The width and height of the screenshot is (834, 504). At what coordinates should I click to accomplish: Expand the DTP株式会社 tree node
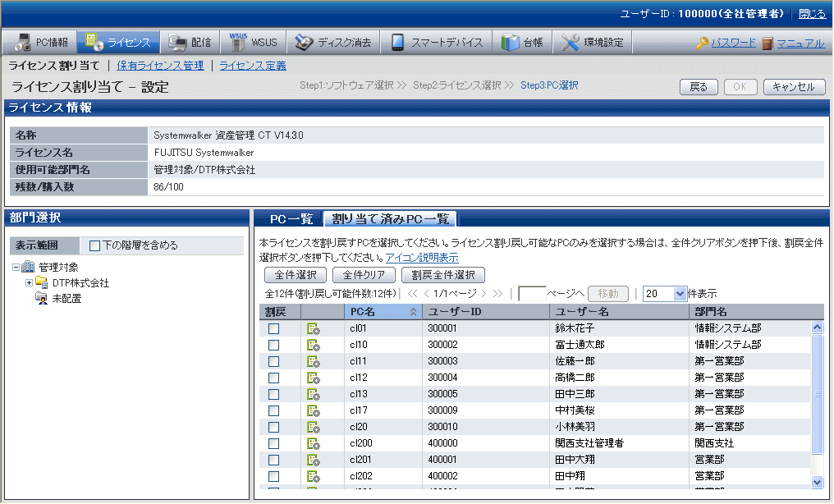pos(30,283)
